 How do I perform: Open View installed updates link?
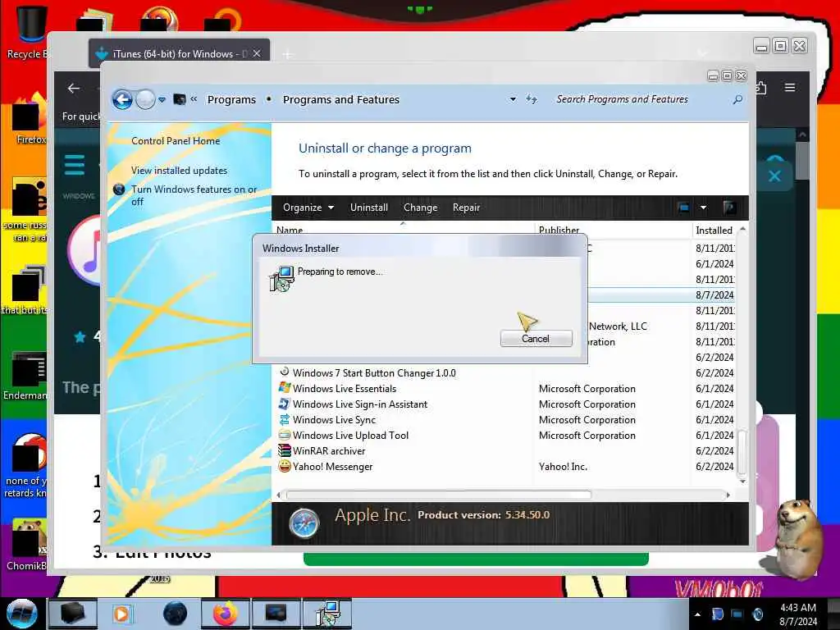click(179, 171)
